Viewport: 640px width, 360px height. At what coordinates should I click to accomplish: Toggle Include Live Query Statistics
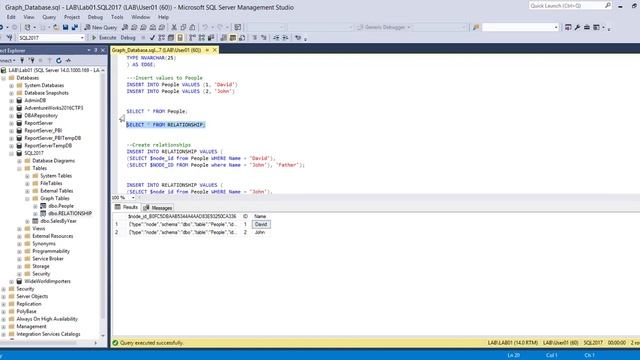tap(202, 38)
